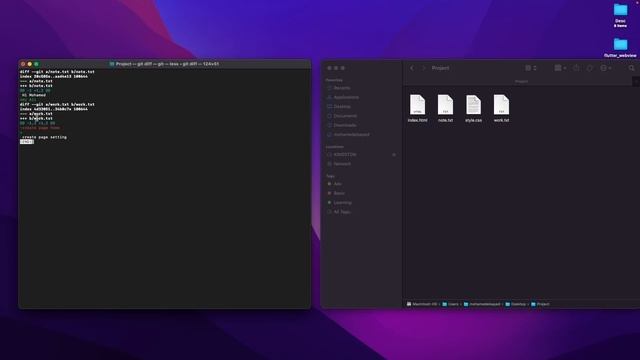Click Macintosh HD in the path bar
Screen dimensions: 640x360
pos(422,304)
